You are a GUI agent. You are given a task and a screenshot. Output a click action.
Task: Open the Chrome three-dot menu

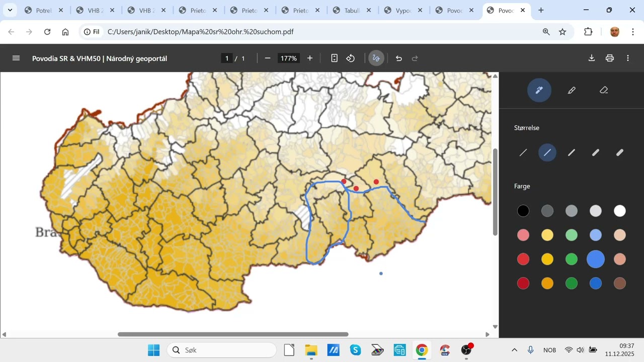[632, 32]
